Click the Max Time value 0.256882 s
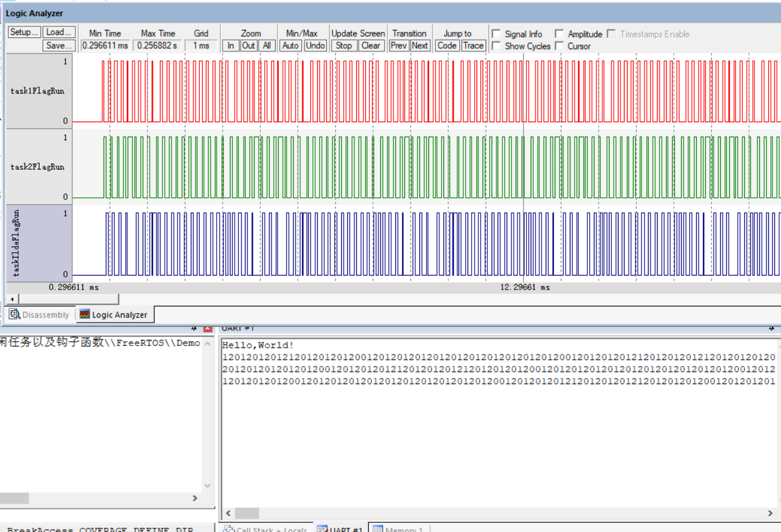This screenshot has width=781, height=532. [x=158, y=46]
